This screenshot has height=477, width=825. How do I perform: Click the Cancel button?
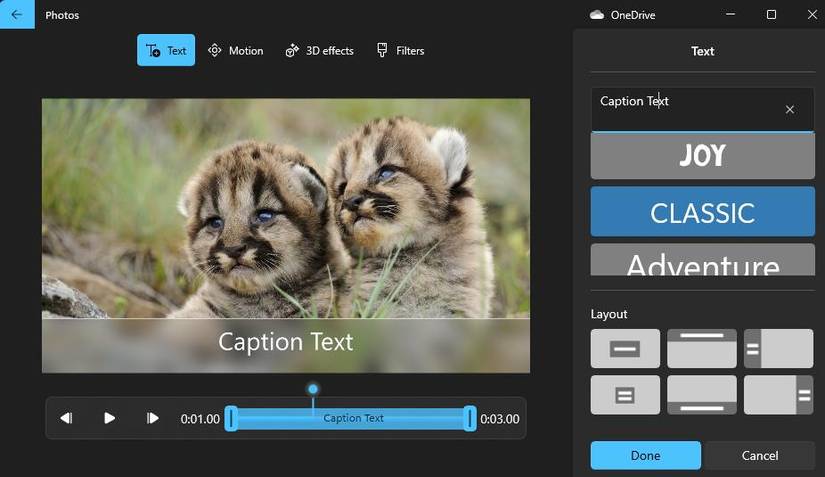coord(760,455)
